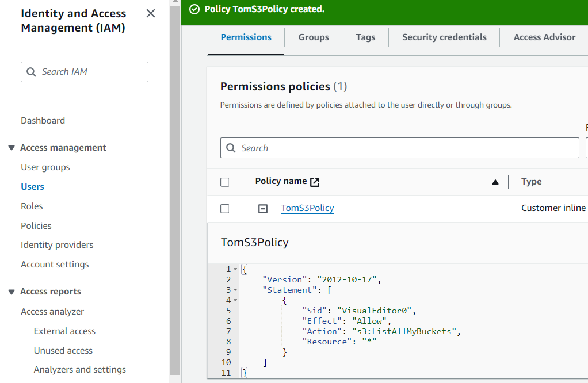Sort by Policy name ascending arrow
Viewport: 588px width, 383px height.
pos(495,182)
